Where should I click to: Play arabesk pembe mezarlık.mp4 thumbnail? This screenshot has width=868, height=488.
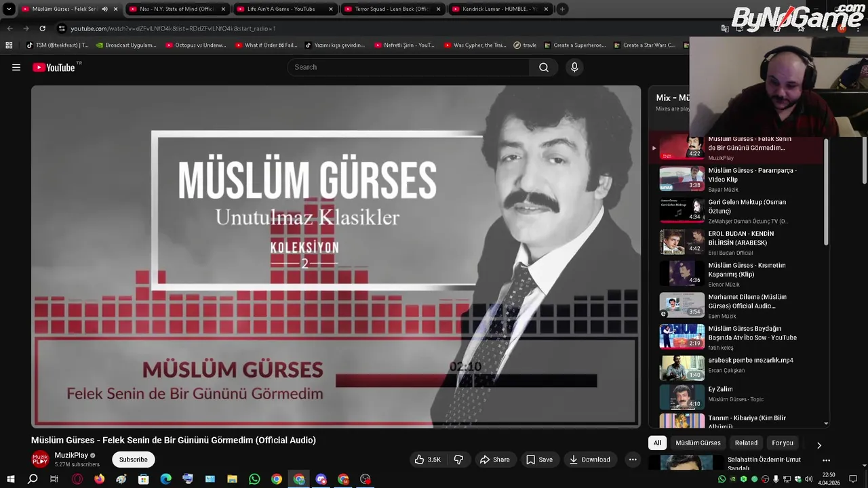click(682, 368)
